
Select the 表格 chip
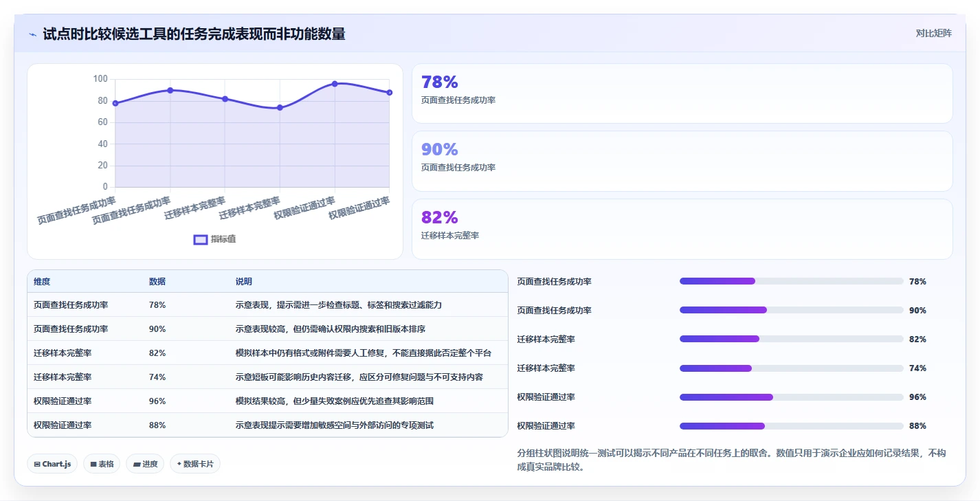pos(102,464)
